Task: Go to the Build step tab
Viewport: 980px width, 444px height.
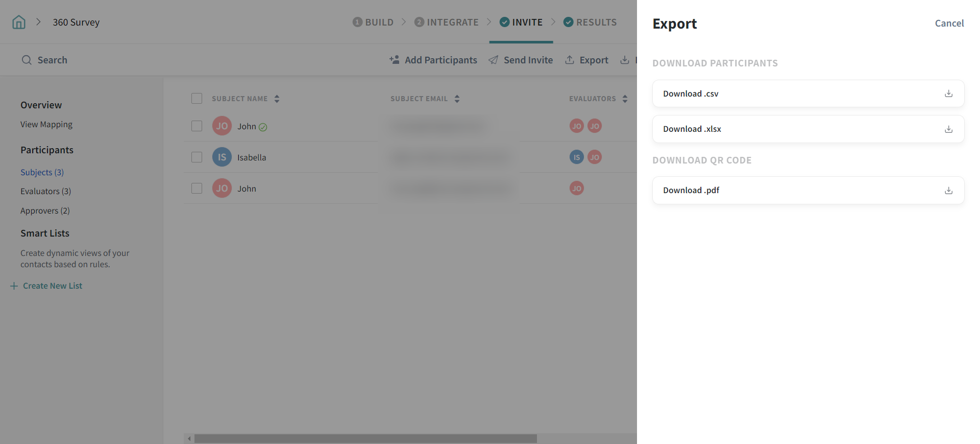Action: (x=373, y=22)
